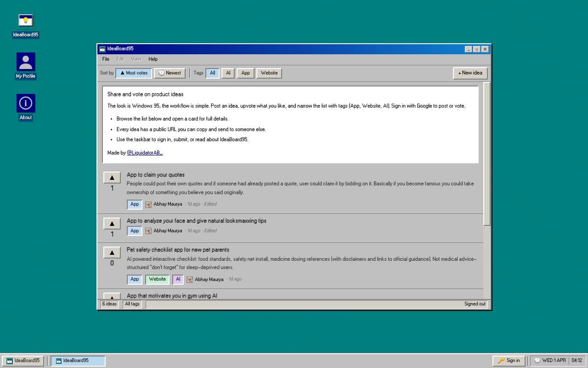
Task: Open the About desktop icon
Action: click(25, 103)
